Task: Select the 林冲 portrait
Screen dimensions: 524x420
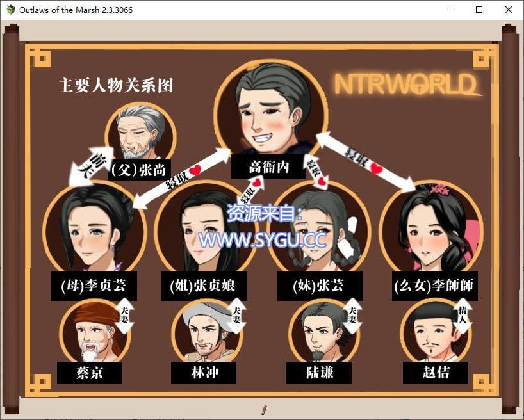Action: [x=206, y=331]
